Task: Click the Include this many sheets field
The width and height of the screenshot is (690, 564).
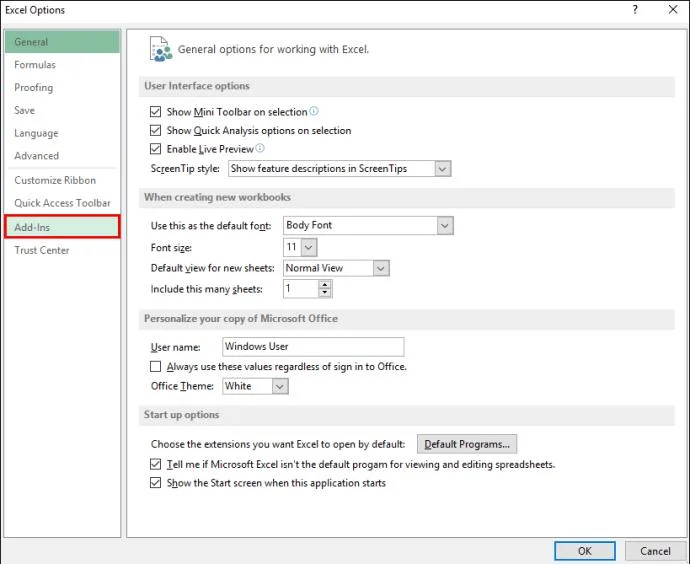Action: click(301, 289)
